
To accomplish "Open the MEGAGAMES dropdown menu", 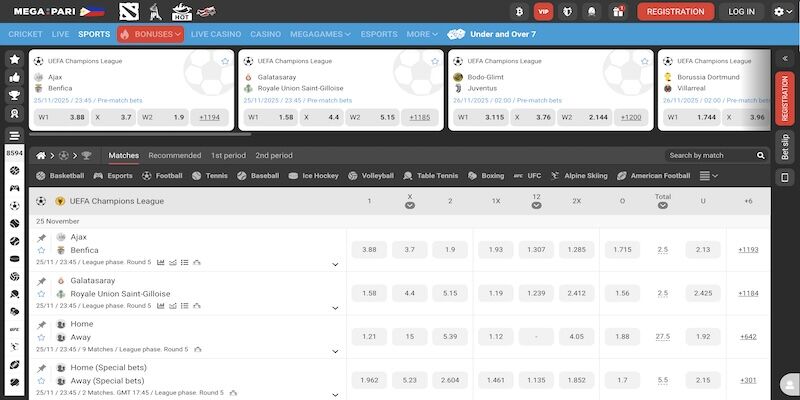I will [320, 34].
